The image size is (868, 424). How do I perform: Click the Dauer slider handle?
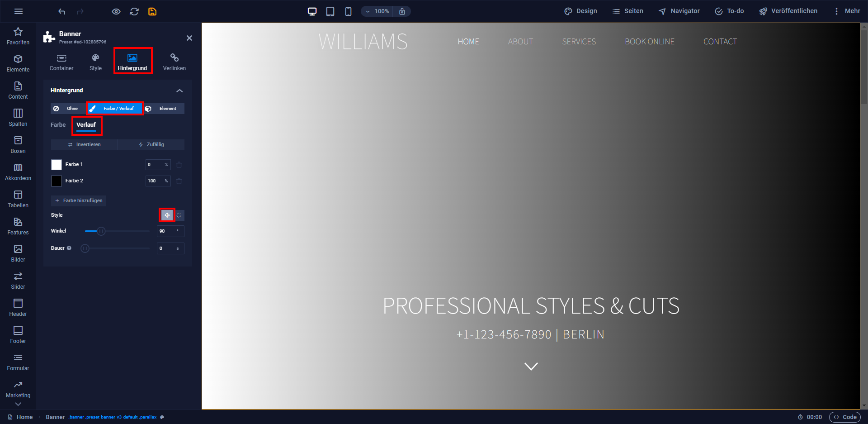(x=85, y=248)
